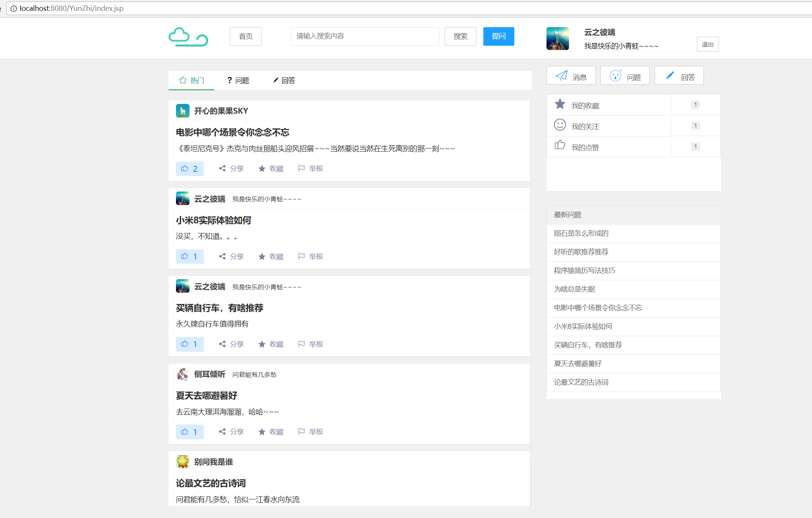Report the 夏天去哪避暑好 post with the flag icon
Viewport: 812px width, 518px height.
[310, 432]
